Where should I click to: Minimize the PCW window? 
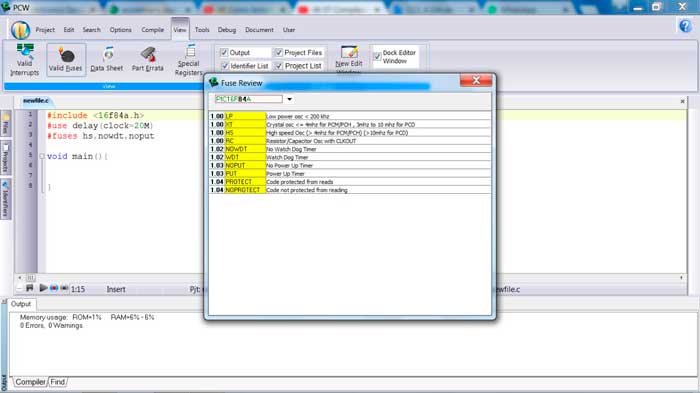[x=638, y=7]
